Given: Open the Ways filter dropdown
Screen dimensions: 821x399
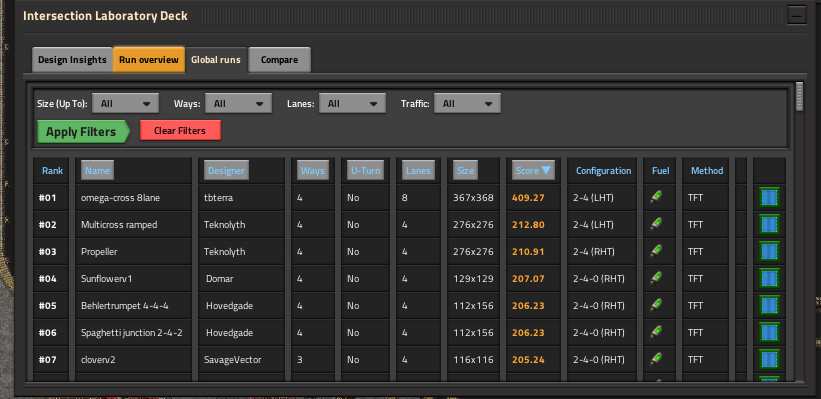Looking at the screenshot, I should click(239, 104).
